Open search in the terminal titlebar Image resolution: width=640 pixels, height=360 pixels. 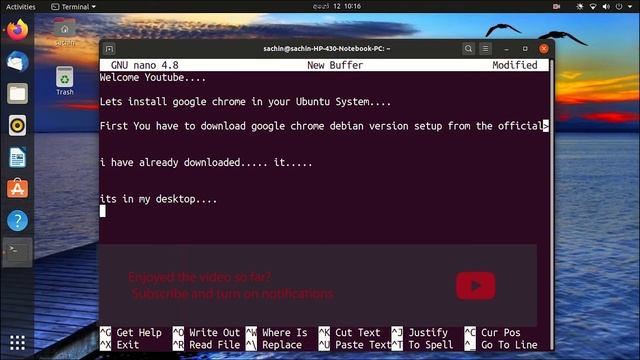(468, 49)
